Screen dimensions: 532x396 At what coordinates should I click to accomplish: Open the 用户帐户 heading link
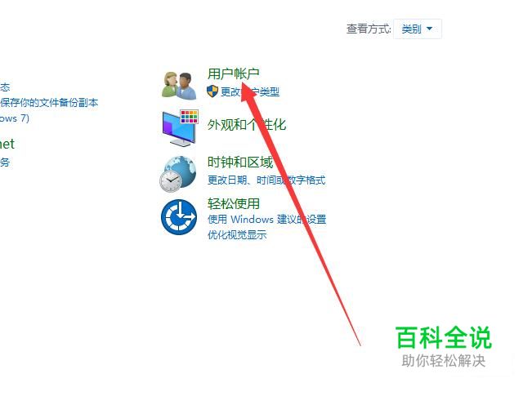pyautogui.click(x=234, y=73)
